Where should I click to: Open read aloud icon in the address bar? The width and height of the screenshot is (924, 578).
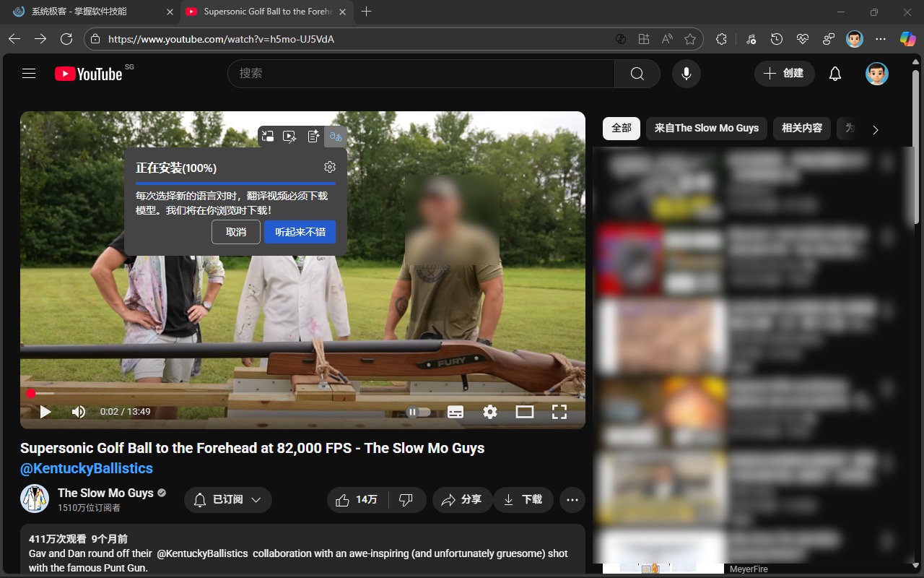pos(667,39)
